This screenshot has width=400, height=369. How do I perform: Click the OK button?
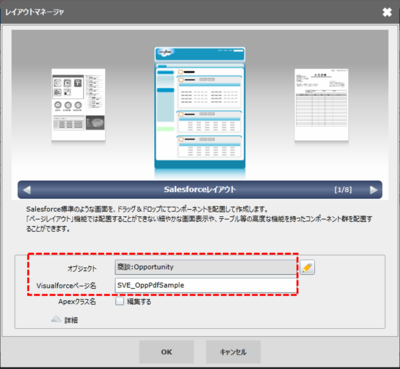[166, 352]
